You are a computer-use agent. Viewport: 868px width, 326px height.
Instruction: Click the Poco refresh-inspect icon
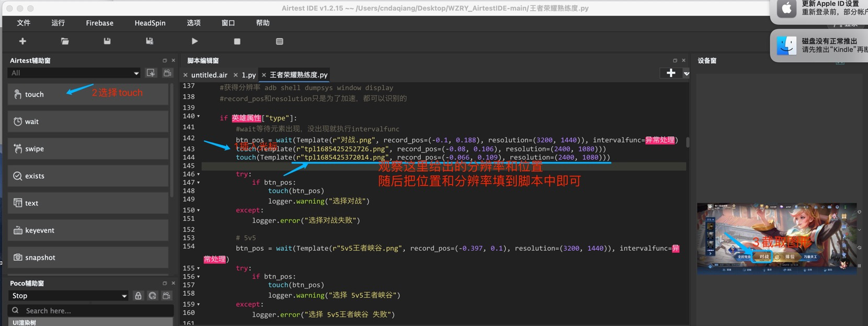pyautogui.click(x=152, y=296)
